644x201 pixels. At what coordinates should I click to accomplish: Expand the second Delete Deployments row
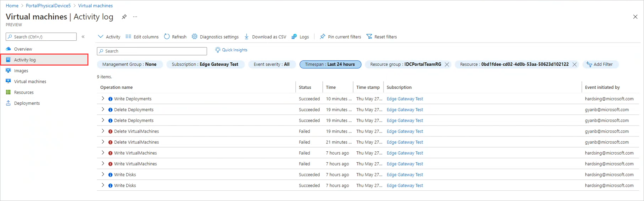pos(103,120)
